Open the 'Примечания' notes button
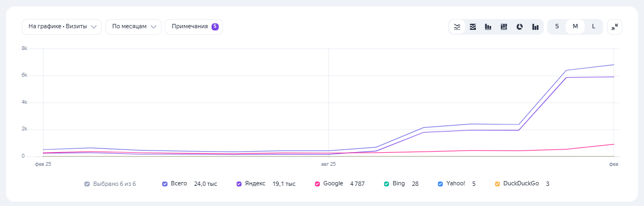Screen dimensions: 644x206 coord(194,27)
